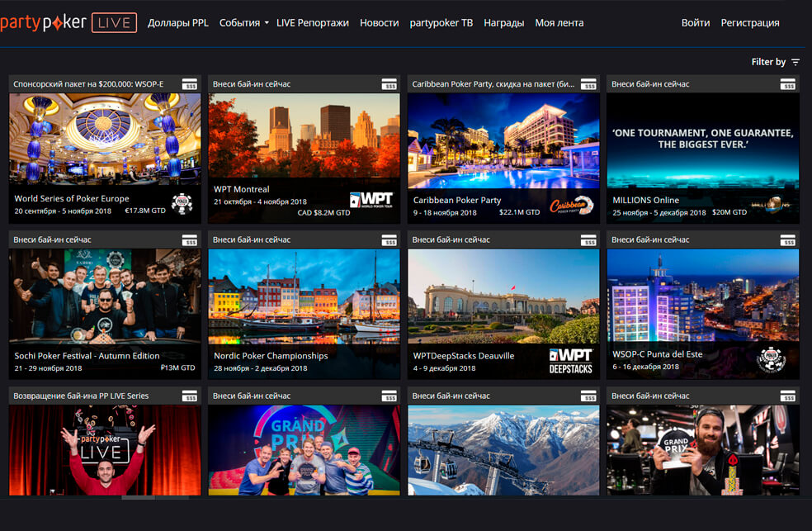
Task: Click the 'CAD $8.2M GTD' guarantee text
Action: coord(323,212)
